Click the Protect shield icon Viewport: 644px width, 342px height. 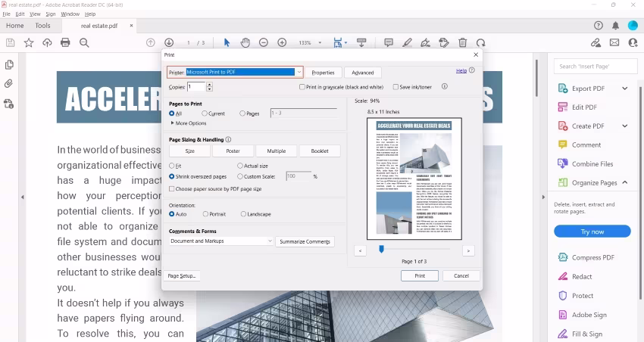[562, 296]
